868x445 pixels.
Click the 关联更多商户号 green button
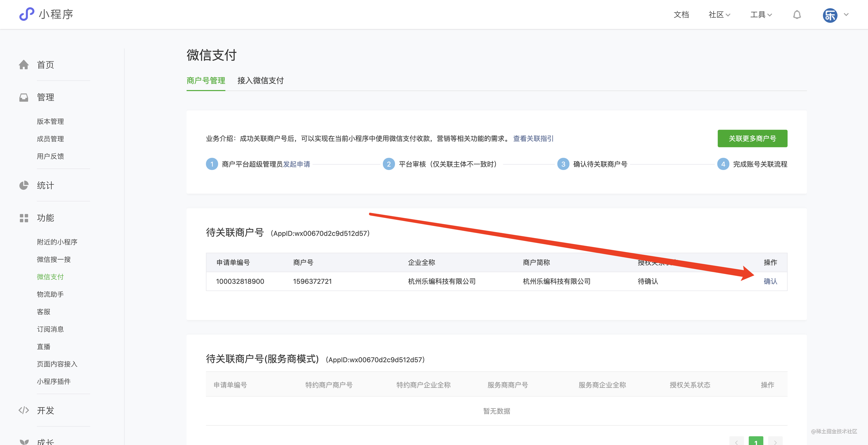tap(752, 138)
